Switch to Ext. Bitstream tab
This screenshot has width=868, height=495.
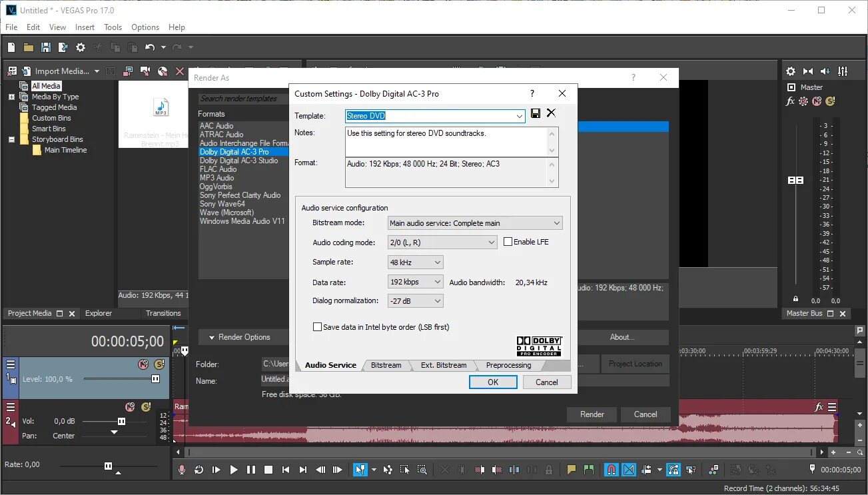pyautogui.click(x=444, y=365)
